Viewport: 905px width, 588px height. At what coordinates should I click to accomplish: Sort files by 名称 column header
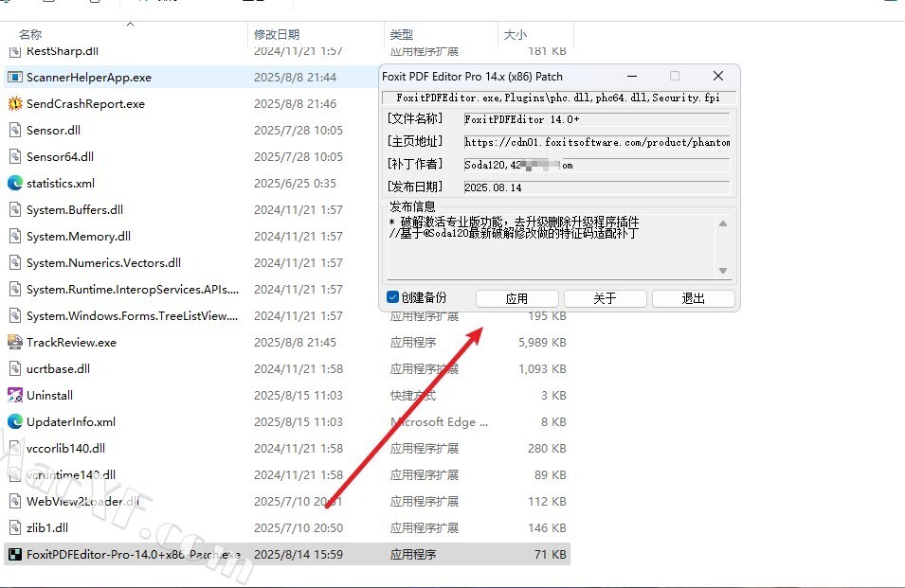tap(30, 35)
